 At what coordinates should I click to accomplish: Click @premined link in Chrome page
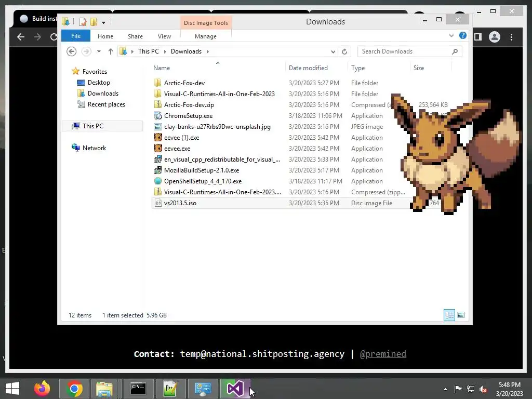(x=383, y=354)
